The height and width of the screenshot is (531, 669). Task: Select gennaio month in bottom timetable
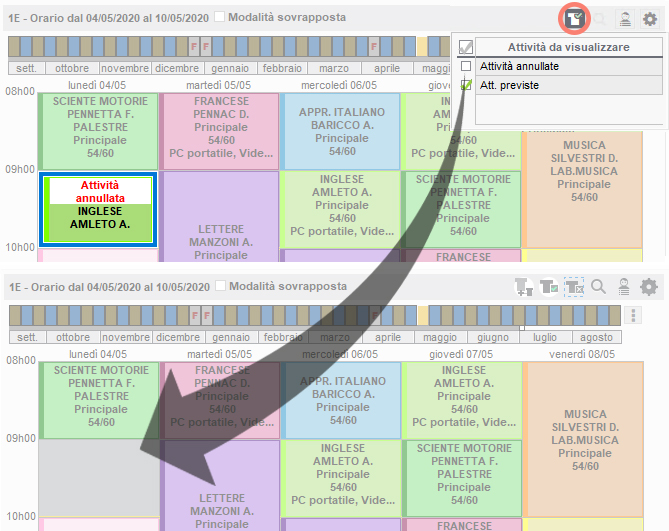click(x=231, y=337)
